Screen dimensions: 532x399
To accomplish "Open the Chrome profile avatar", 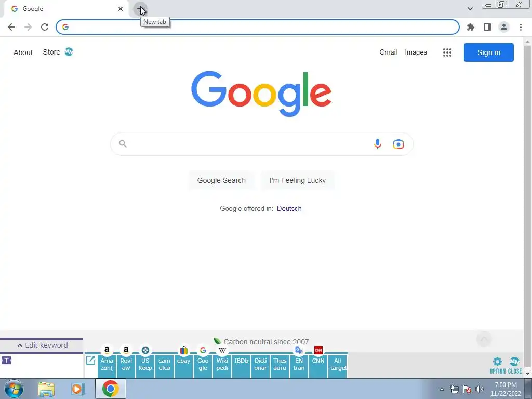I will (x=504, y=27).
